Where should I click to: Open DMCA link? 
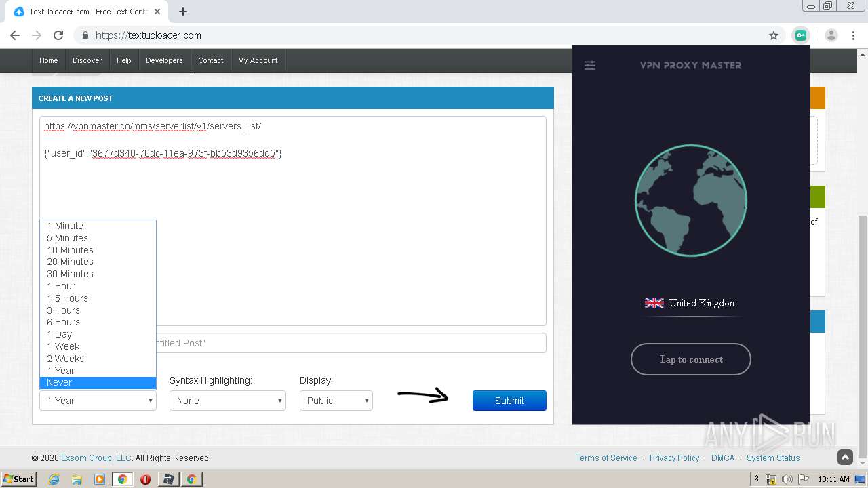723,458
